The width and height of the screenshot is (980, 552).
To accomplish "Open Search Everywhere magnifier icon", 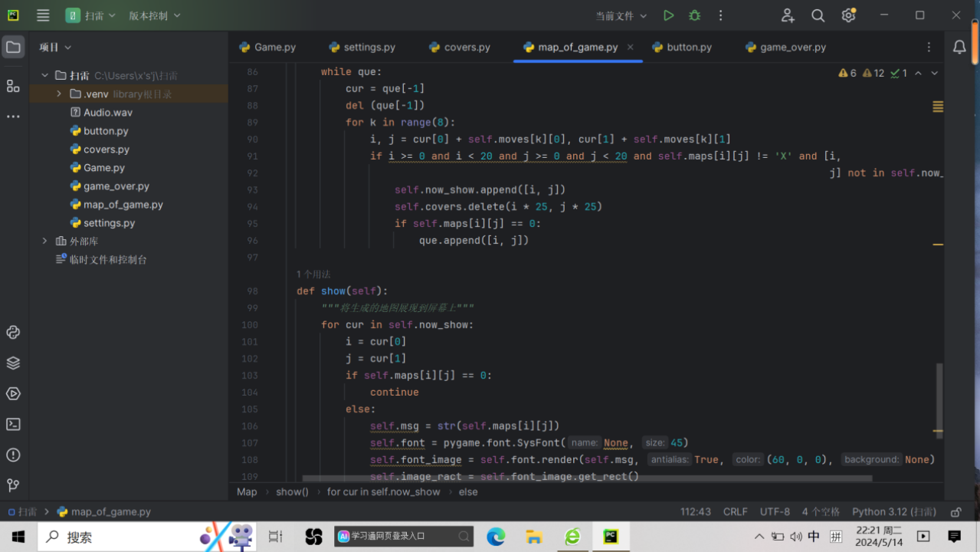I will coord(818,15).
